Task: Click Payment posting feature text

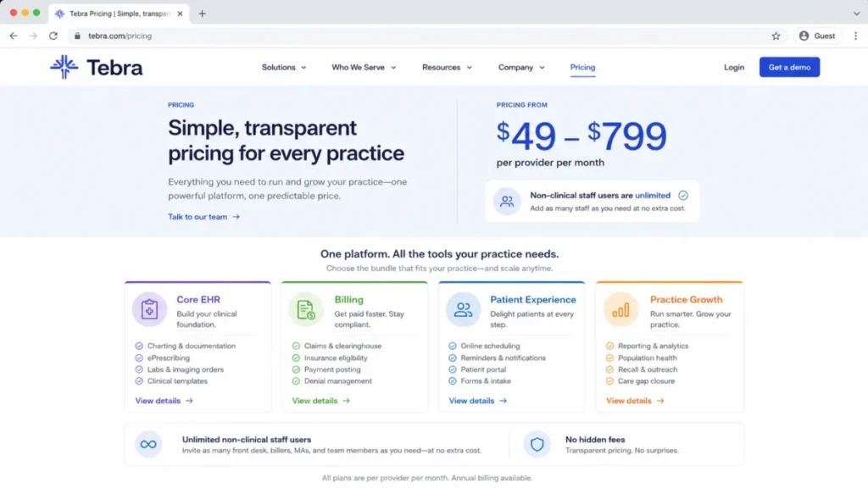Action: (x=332, y=369)
